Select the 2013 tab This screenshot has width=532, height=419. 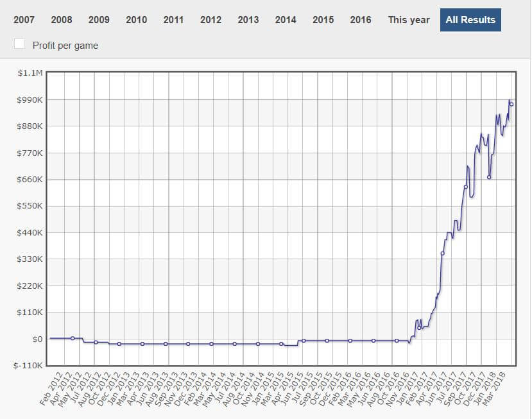[248, 20]
